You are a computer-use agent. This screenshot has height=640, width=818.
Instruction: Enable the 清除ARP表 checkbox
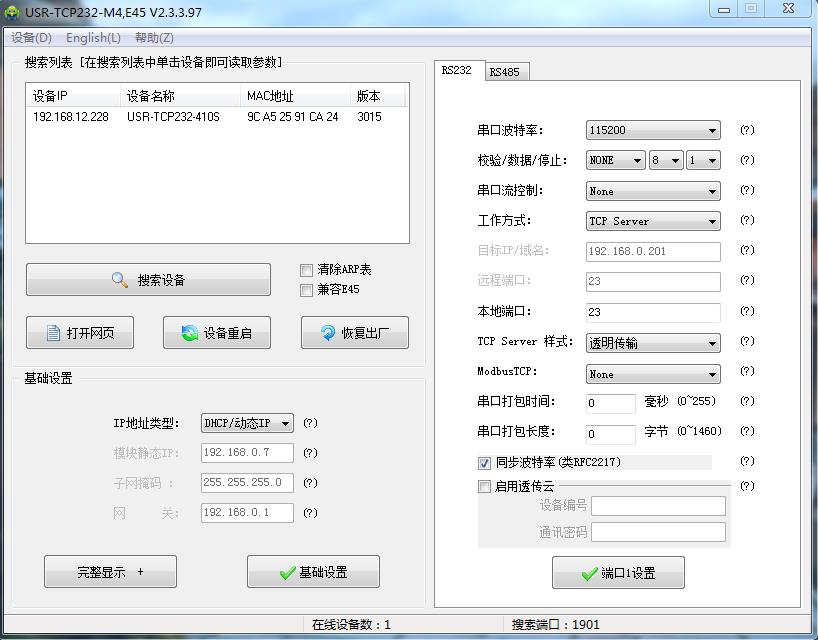point(307,270)
